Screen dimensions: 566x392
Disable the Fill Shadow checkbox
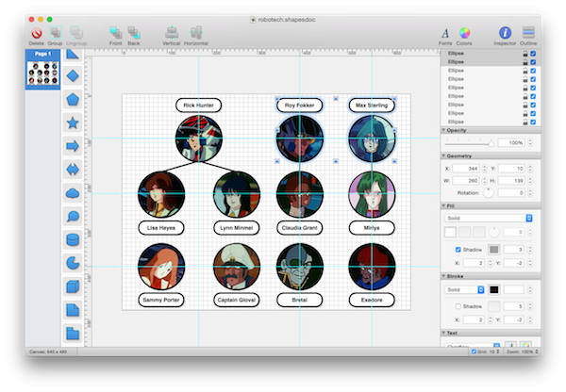(x=458, y=250)
